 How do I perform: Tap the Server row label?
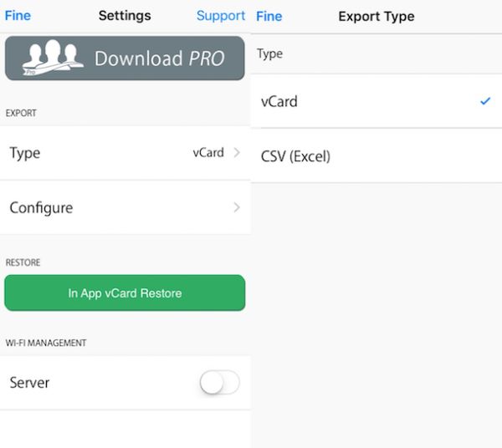pyautogui.click(x=29, y=383)
